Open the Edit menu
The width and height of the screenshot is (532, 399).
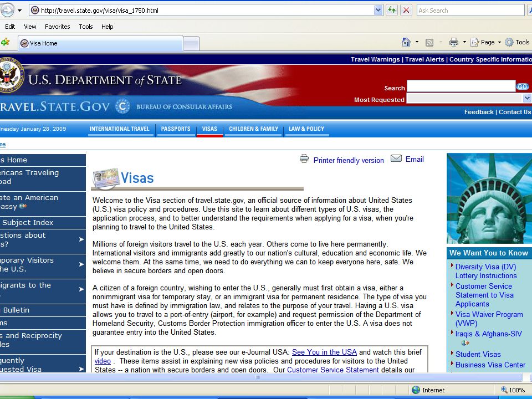coord(10,27)
